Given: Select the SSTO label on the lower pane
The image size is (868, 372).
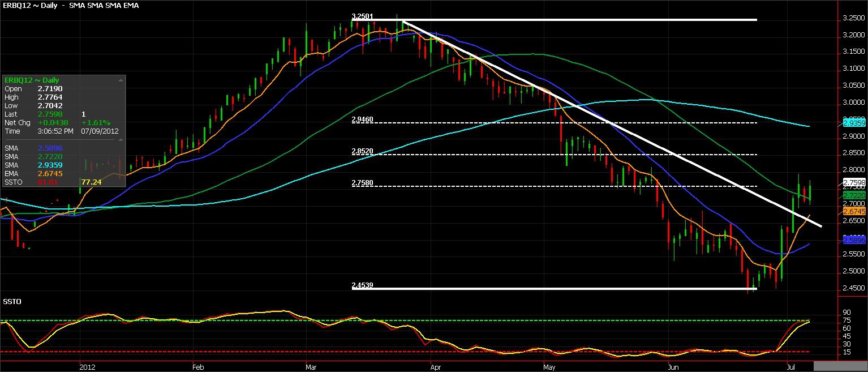Looking at the screenshot, I should [11, 301].
